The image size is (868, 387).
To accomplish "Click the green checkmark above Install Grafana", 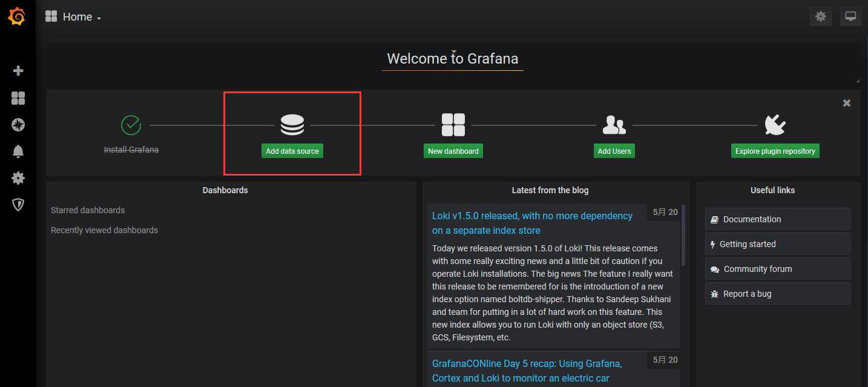I will tap(131, 125).
